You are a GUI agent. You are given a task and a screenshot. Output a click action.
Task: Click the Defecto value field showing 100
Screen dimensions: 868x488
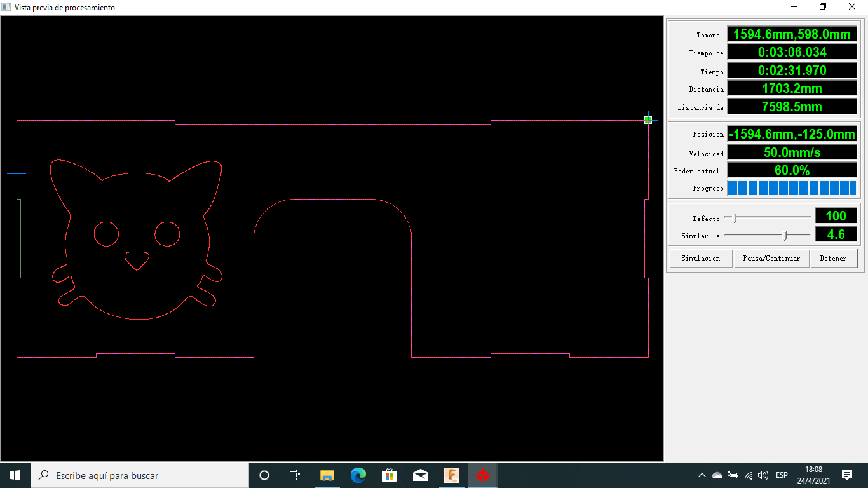(836, 216)
